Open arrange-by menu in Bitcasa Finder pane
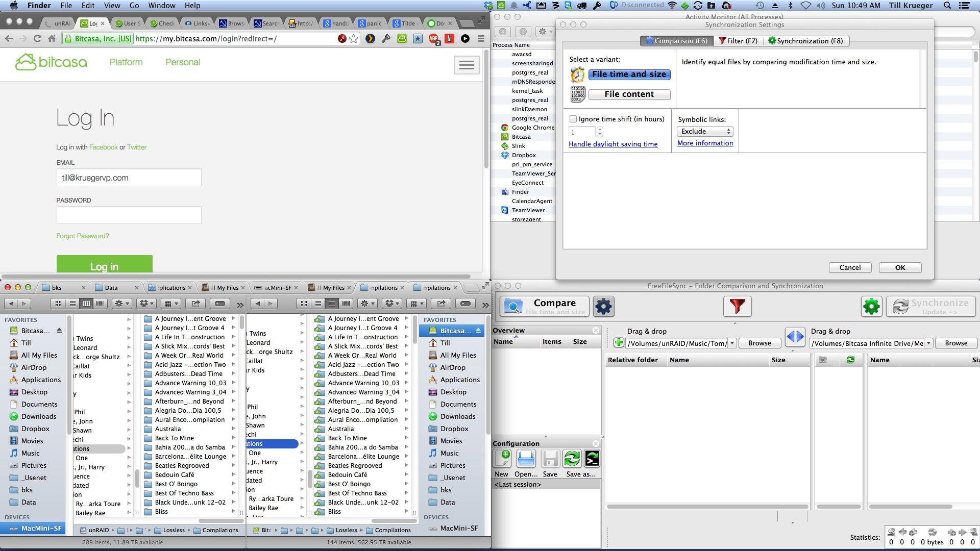 click(416, 304)
